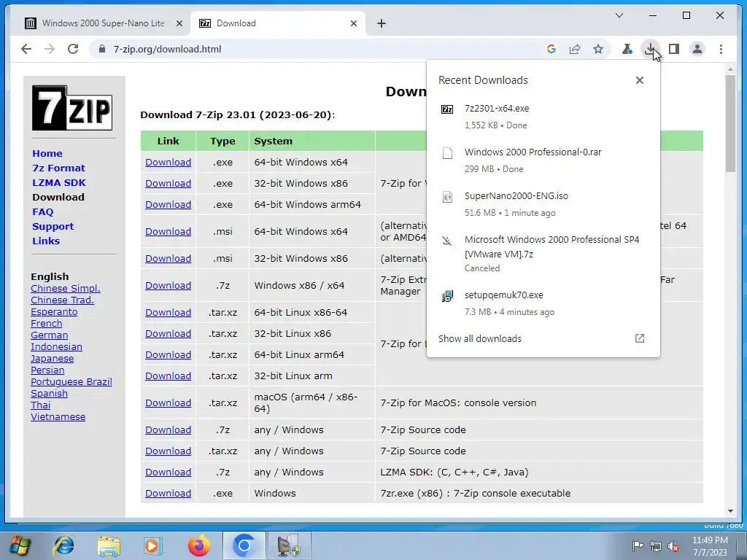Switch to Windows 2000 Super-Nano Lite tab
747x560 pixels.
coord(103,23)
